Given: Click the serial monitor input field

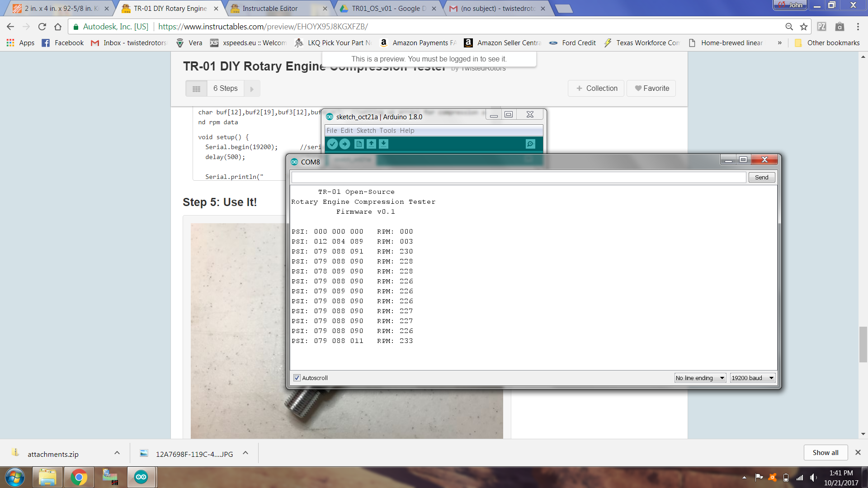Looking at the screenshot, I should point(518,177).
